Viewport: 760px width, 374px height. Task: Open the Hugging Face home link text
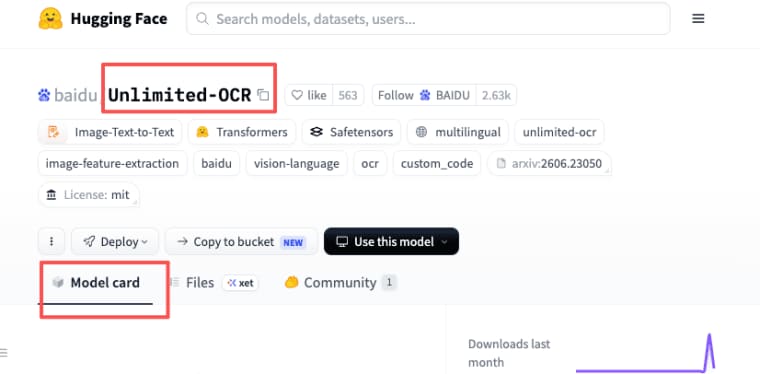(x=119, y=19)
